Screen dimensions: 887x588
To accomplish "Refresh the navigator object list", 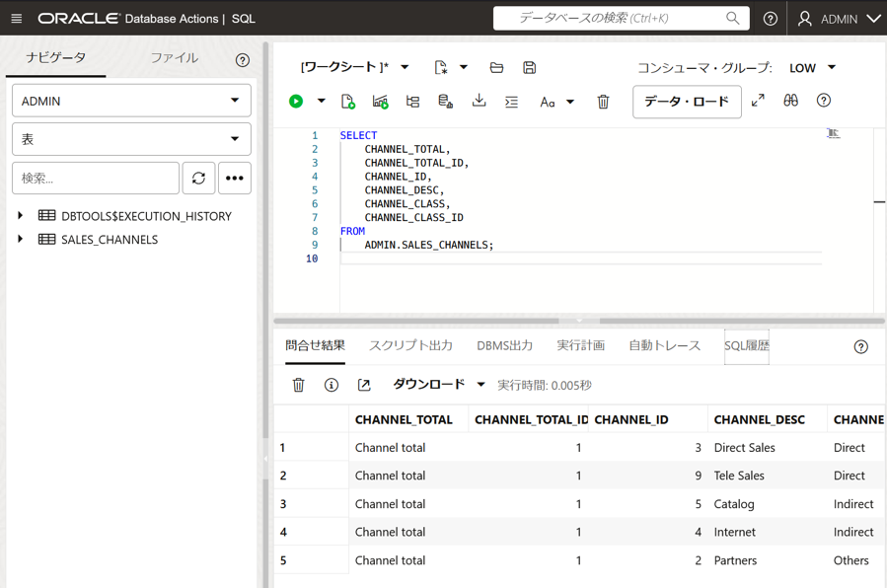I will pos(198,178).
